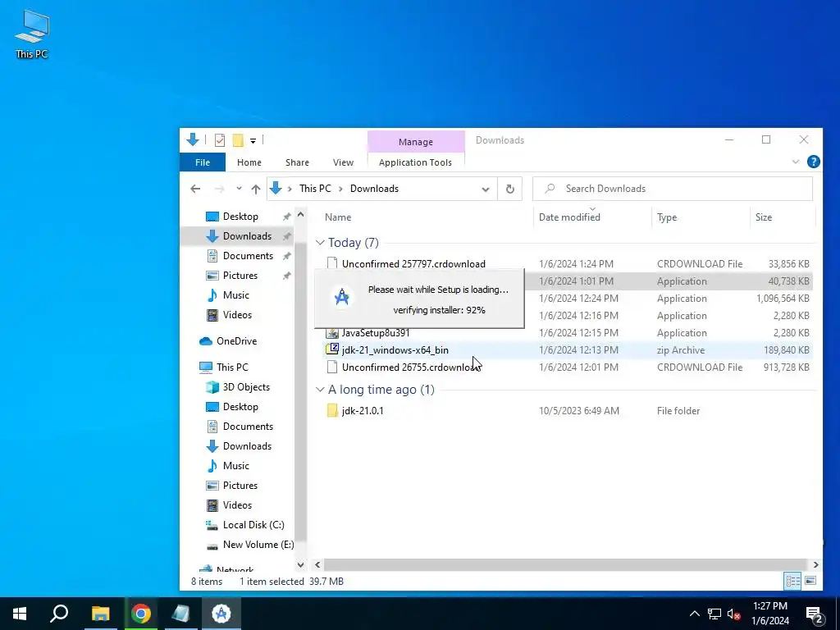Sort by the Type column header
Image resolution: width=840 pixels, height=630 pixels.
pyautogui.click(x=667, y=217)
